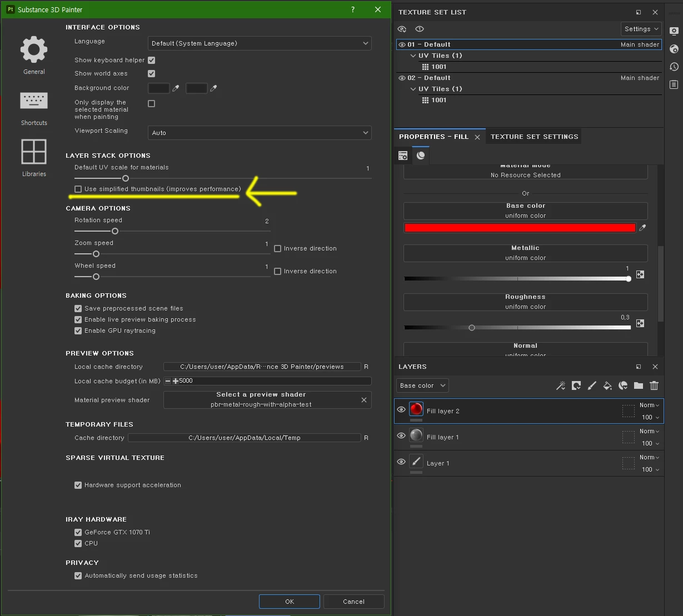Click Metallic random value dice icon
The width and height of the screenshot is (683, 616).
[x=640, y=274]
